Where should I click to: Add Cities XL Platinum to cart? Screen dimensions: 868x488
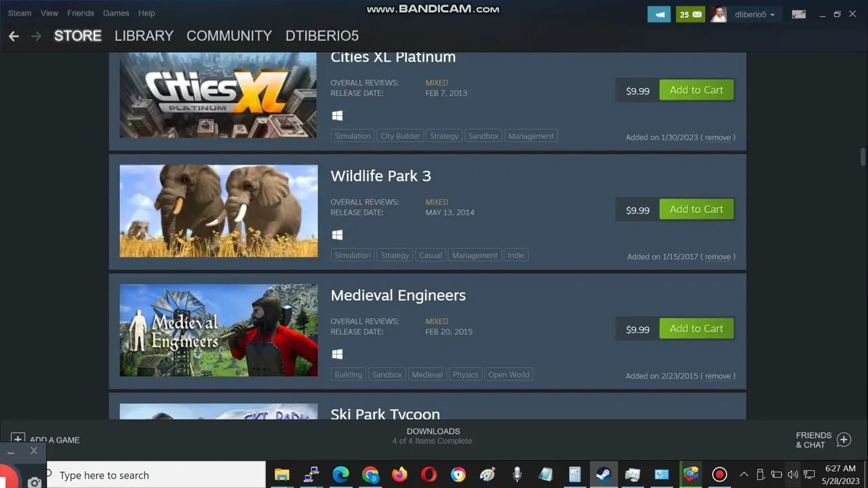tap(696, 90)
